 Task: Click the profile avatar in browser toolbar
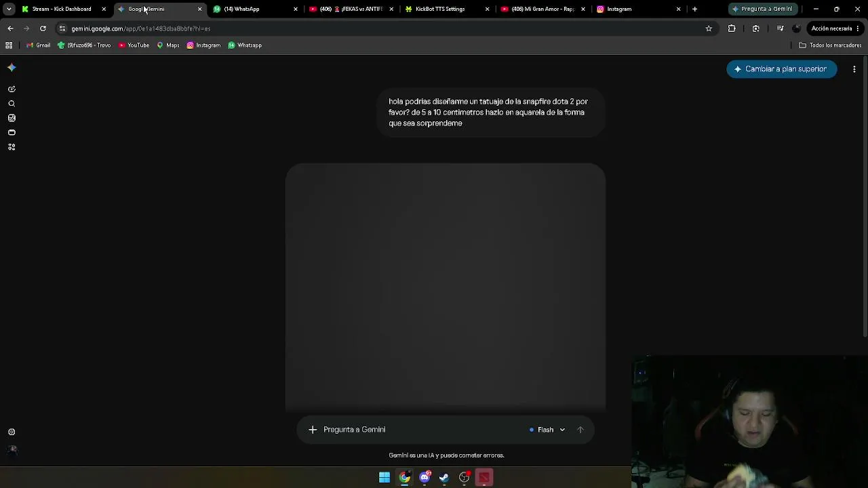point(796,28)
